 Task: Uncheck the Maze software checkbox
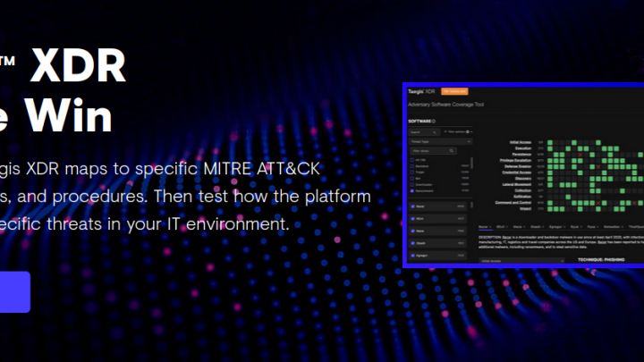(413, 232)
